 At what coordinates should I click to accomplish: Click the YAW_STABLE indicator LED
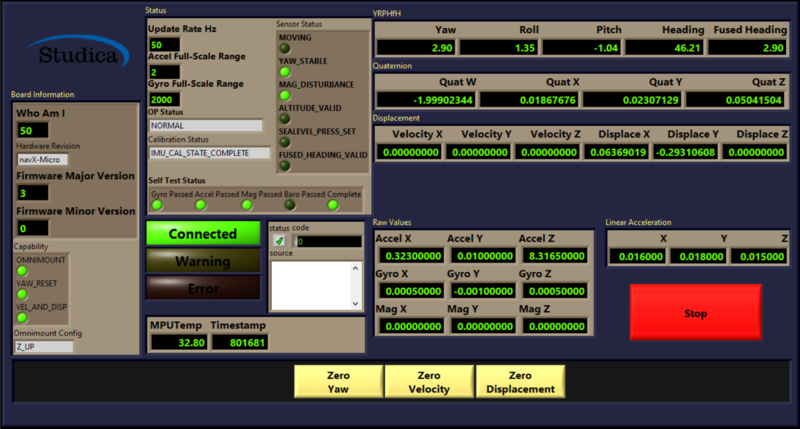(x=284, y=71)
